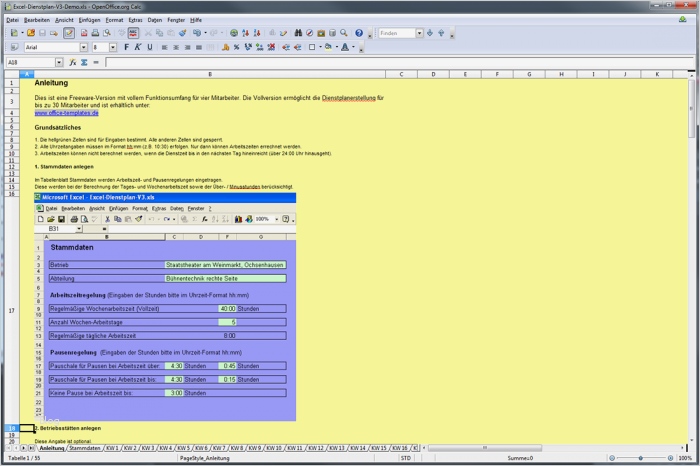Expand the font size dropdown
700x466 pixels.
(113, 47)
